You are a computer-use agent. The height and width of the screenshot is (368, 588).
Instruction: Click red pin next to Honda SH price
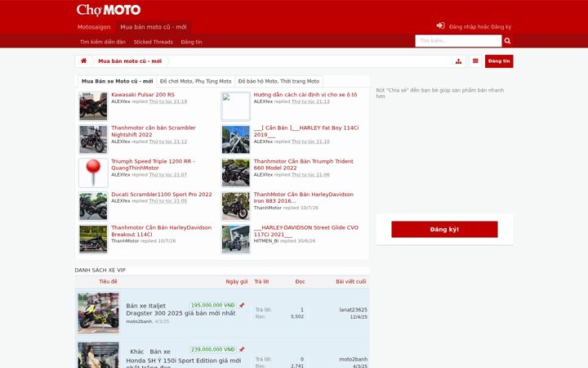click(x=242, y=350)
